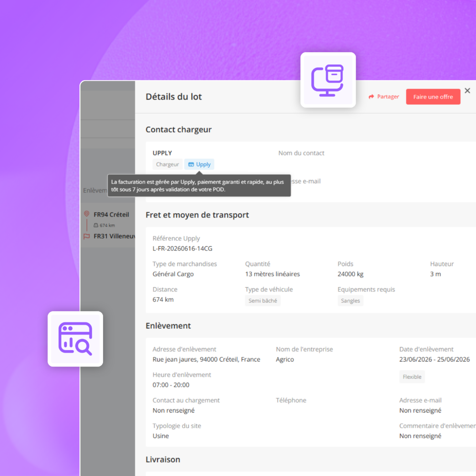Click the distance icon next to 674 km
Image resolution: width=476 pixels, height=476 pixels.
96,225
